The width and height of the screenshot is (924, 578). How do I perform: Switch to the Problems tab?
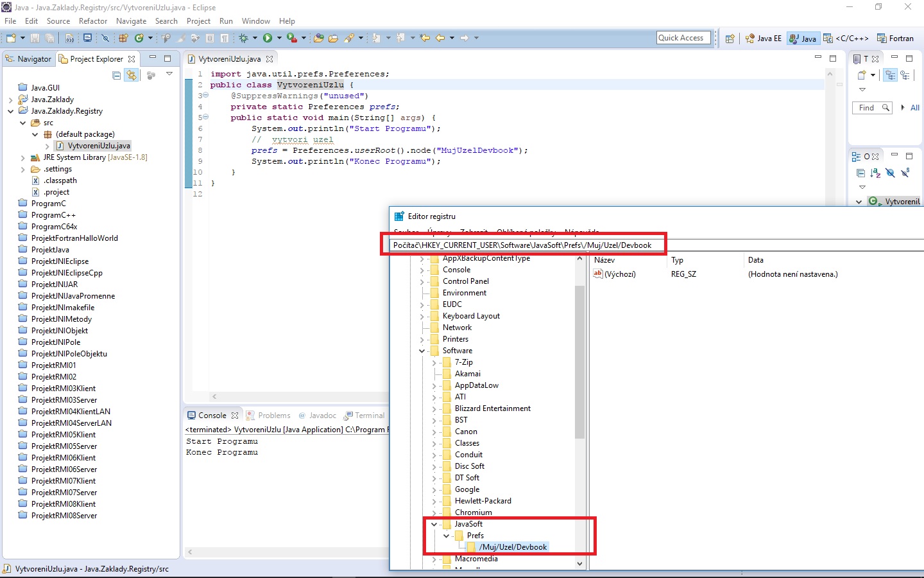coord(274,415)
